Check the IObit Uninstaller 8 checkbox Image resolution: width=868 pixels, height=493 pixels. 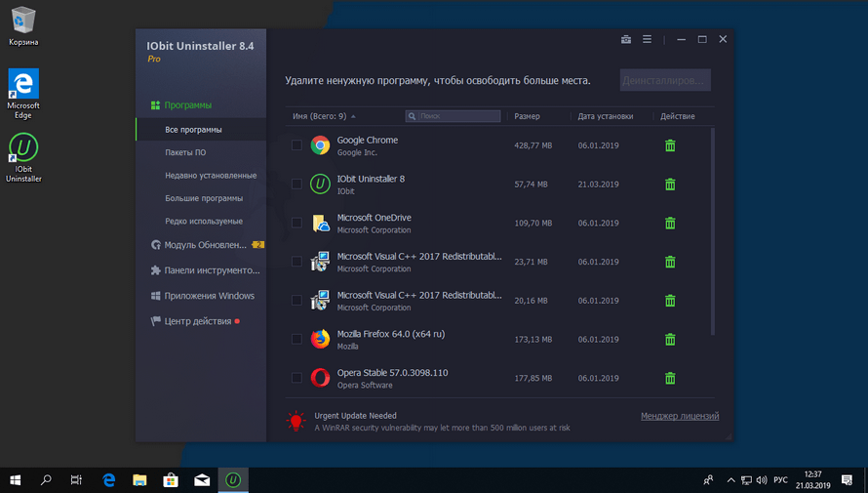(x=296, y=184)
